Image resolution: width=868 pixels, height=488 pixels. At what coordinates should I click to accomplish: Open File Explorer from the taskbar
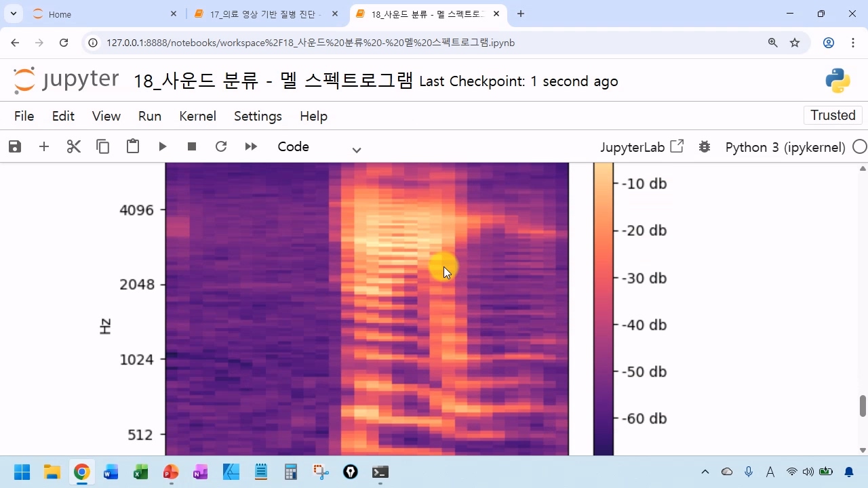coord(52,472)
